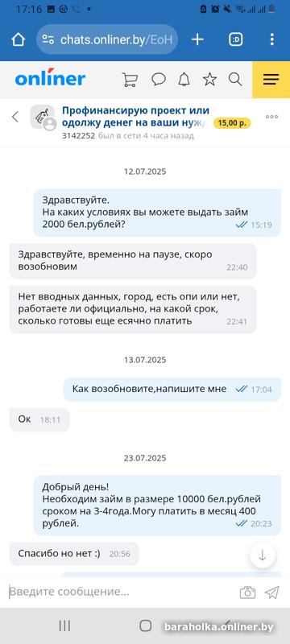Open favorites star icon
The image size is (290, 644).
(209, 79)
